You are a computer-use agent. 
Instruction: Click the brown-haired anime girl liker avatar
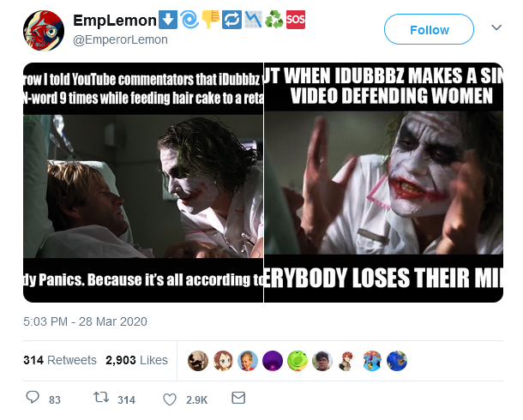[x=223, y=361]
